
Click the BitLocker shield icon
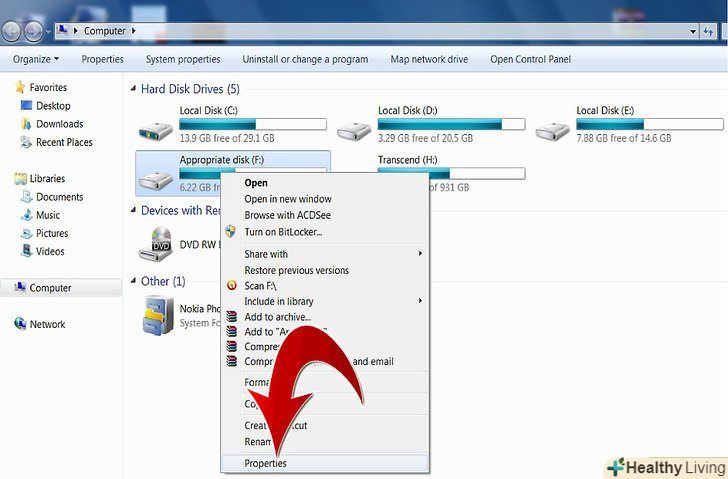[x=231, y=231]
